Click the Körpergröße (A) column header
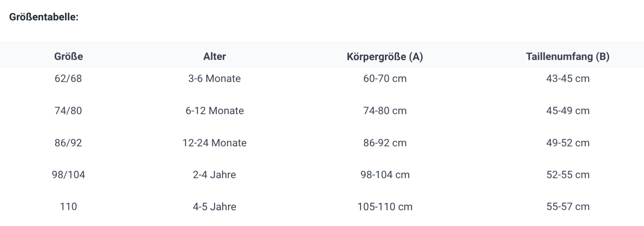Viewport: 644px width, 226px height. pos(385,56)
